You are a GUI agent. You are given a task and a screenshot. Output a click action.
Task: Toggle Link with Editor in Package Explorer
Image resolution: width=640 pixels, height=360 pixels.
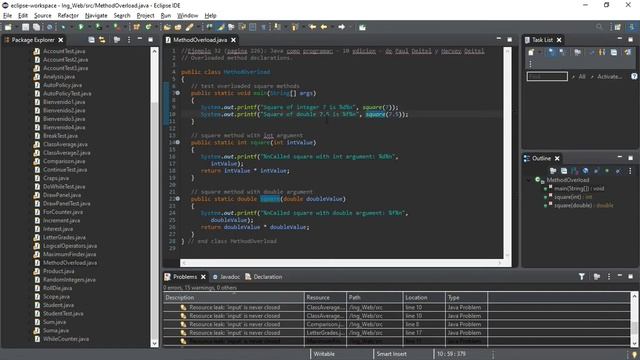102,40
